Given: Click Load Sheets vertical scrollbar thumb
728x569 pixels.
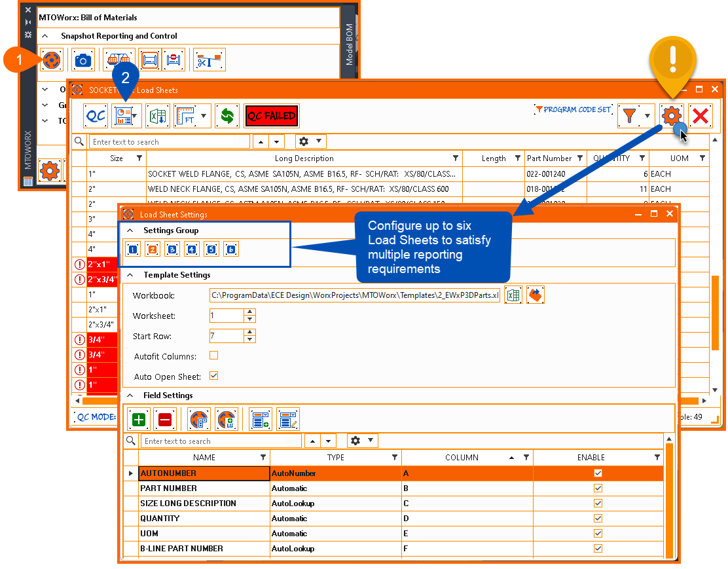Looking at the screenshot, I should pyautogui.click(x=715, y=312).
